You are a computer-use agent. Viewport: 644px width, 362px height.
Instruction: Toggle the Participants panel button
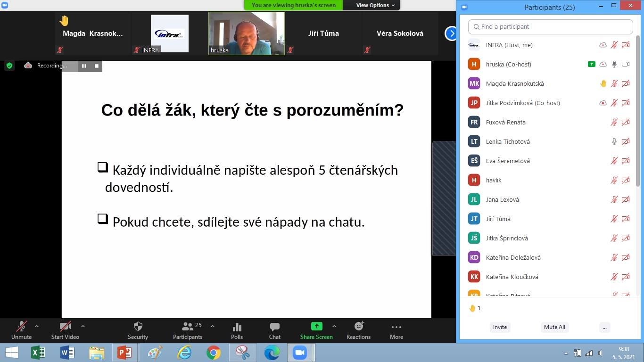188,330
